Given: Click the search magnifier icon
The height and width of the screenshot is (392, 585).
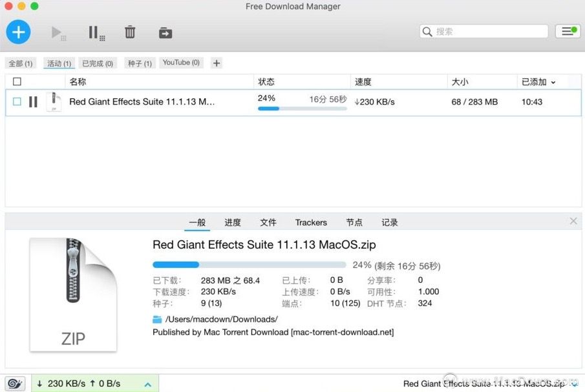Looking at the screenshot, I should [x=427, y=32].
